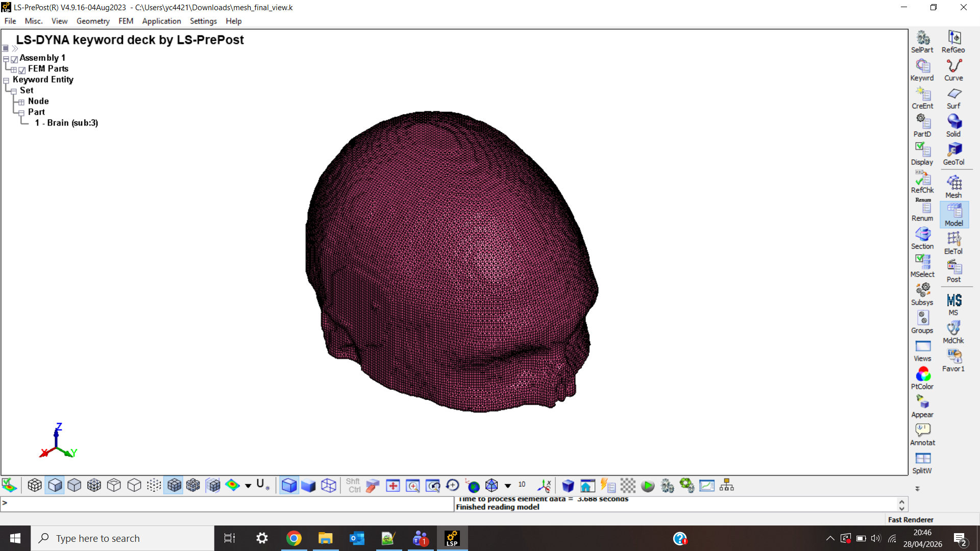The width and height of the screenshot is (980, 551).
Task: Click the zoom-in magnifier icon
Action: point(412,486)
